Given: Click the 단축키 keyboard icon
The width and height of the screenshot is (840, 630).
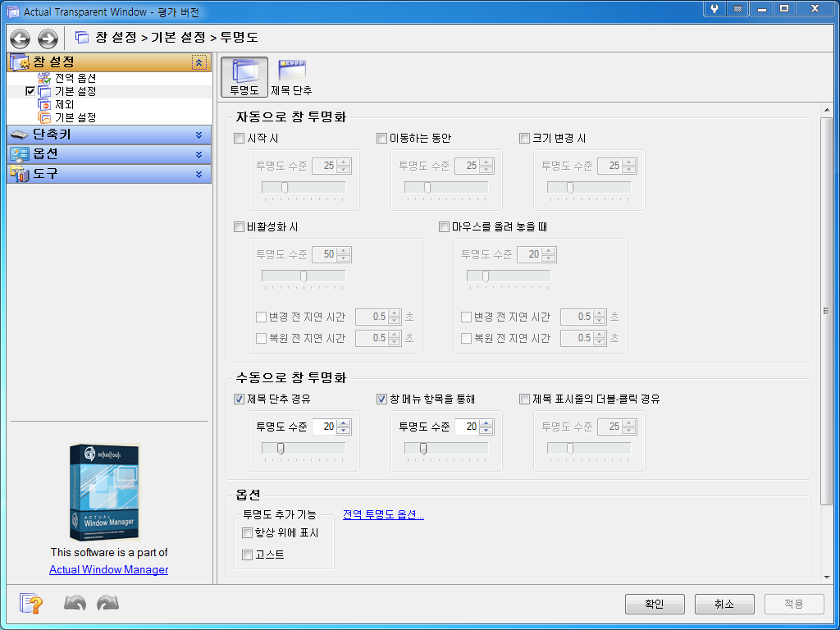Looking at the screenshot, I should [20, 135].
